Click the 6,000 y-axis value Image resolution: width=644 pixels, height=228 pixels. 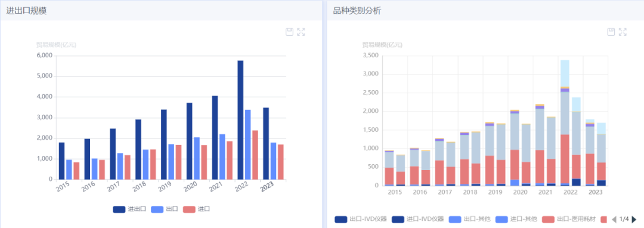[44, 56]
